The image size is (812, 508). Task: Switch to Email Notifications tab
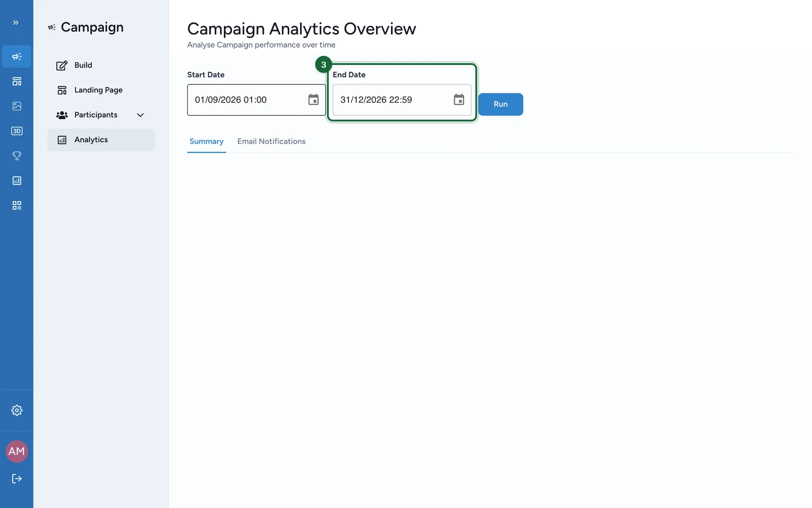[x=272, y=142]
